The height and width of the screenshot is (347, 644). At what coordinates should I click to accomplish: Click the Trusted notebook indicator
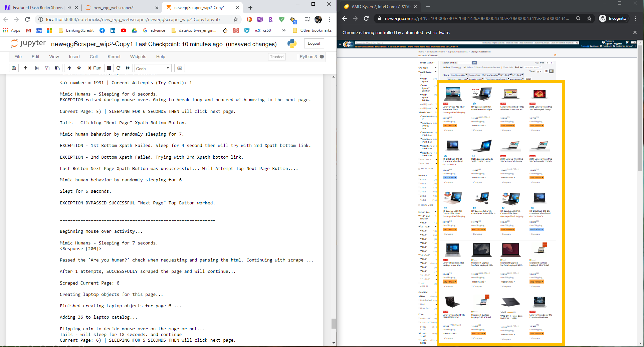pyautogui.click(x=277, y=57)
